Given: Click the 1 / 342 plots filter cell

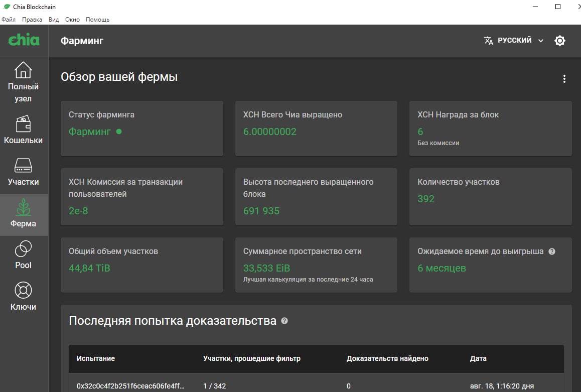Looking at the screenshot, I should coord(215,386).
